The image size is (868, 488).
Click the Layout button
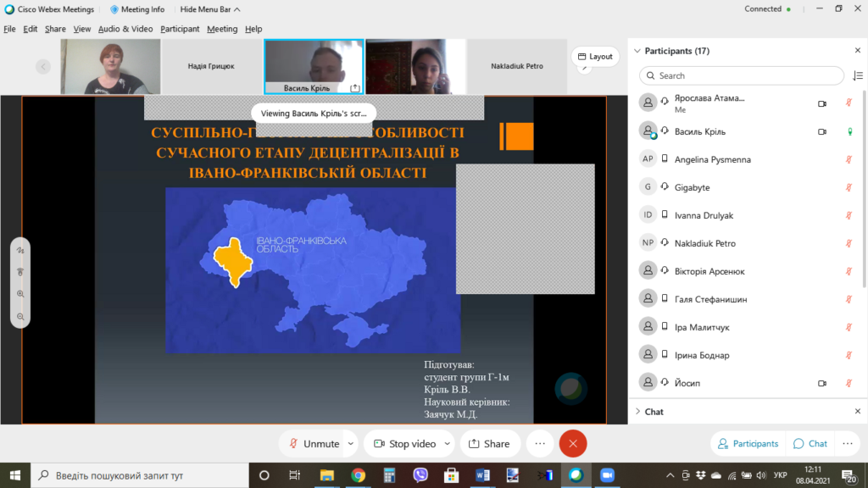point(594,57)
